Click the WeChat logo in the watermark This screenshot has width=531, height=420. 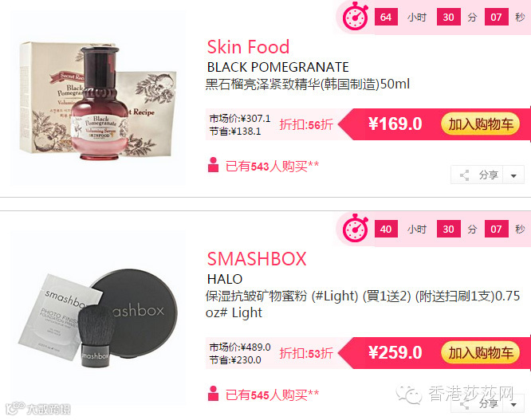(409, 394)
